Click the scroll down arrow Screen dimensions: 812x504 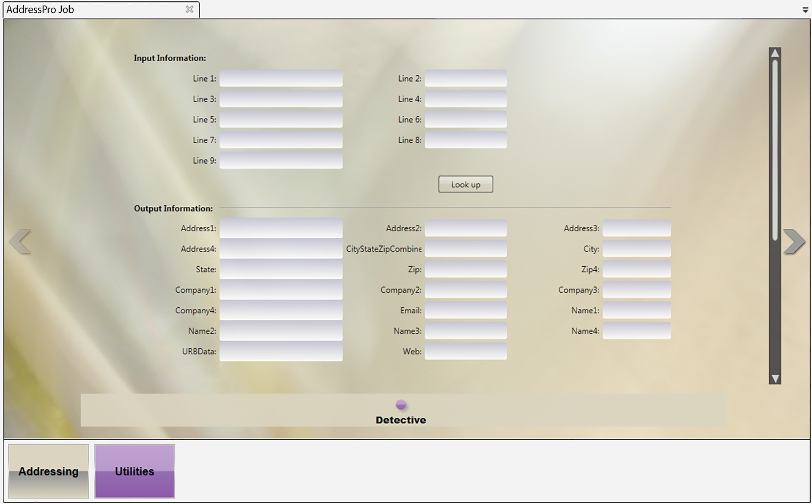pyautogui.click(x=775, y=378)
